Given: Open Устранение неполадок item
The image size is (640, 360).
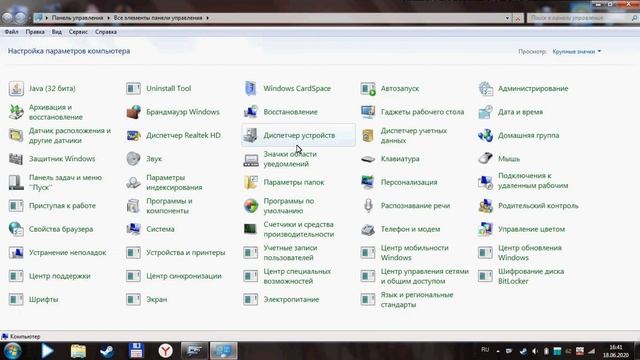Looking at the screenshot, I should tap(67, 253).
